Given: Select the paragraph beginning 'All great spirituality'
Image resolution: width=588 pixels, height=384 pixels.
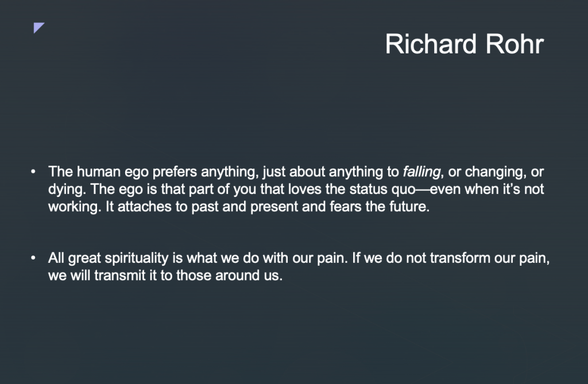Looking at the screenshot, I should (x=299, y=267).
